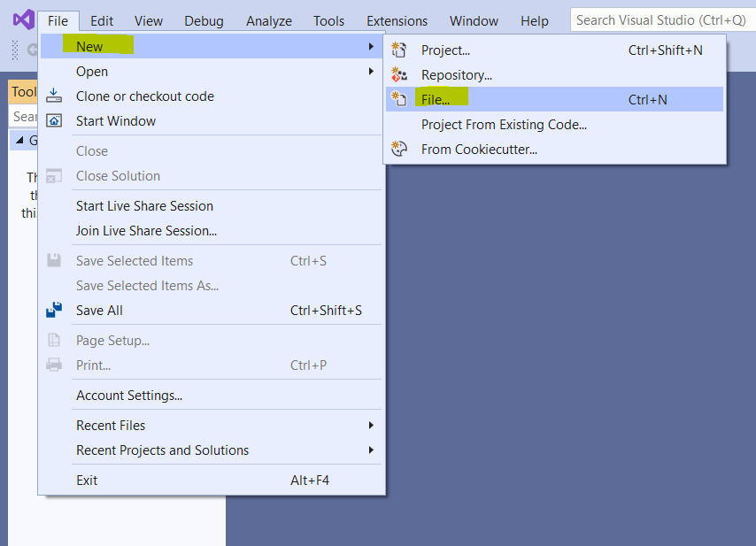Click the Search Visual Studio box

pyautogui.click(x=661, y=19)
